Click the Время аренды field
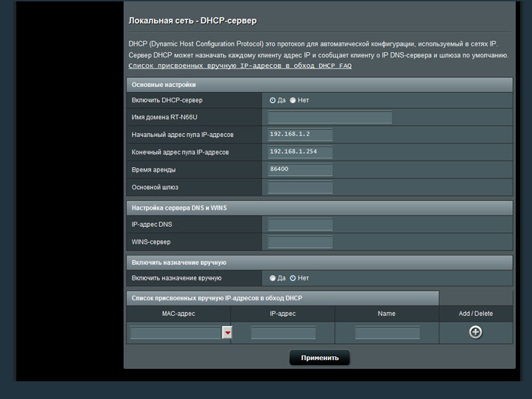The height and width of the screenshot is (399, 532). tap(300, 170)
